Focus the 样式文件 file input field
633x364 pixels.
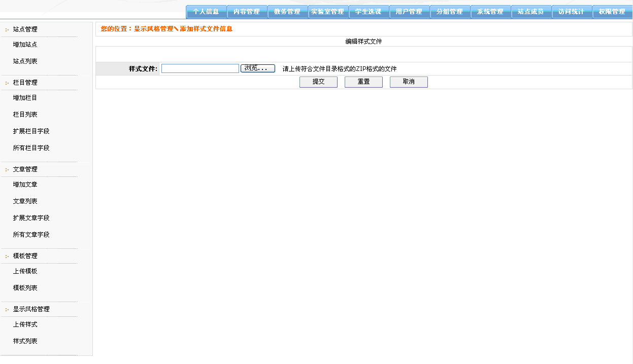pyautogui.click(x=200, y=68)
